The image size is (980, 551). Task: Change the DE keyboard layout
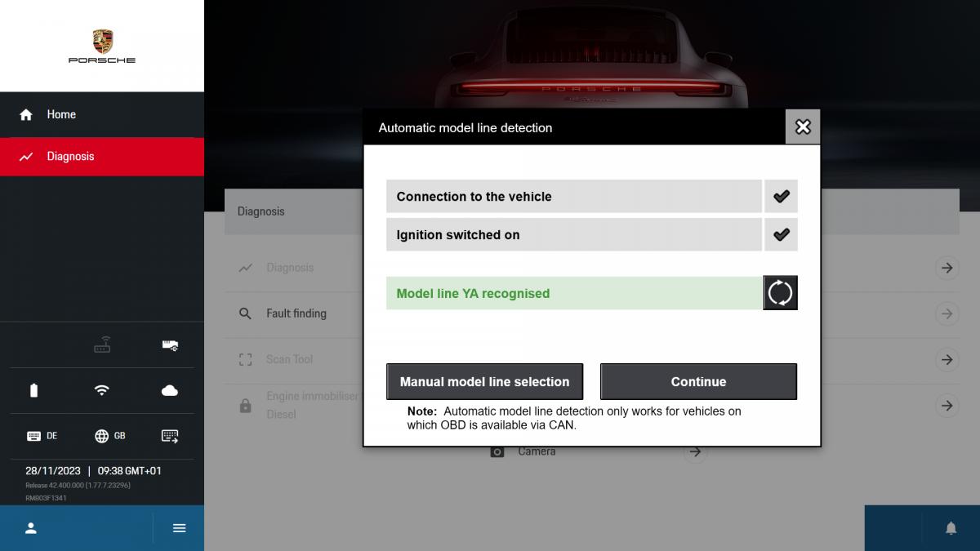pyautogui.click(x=42, y=436)
